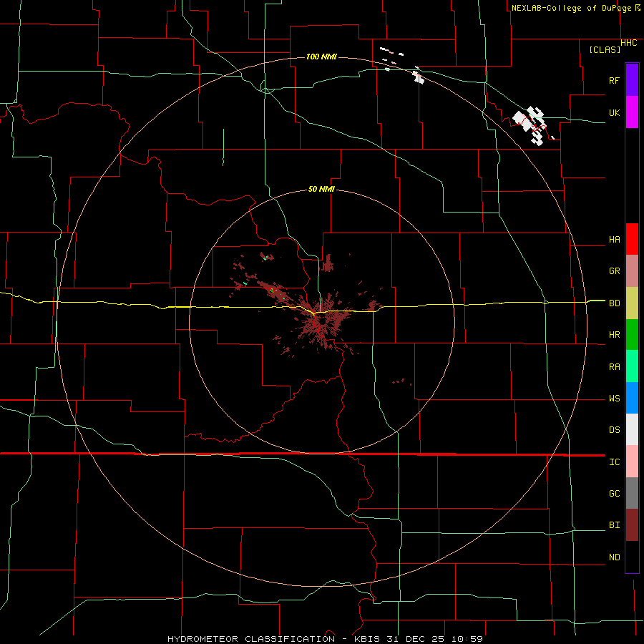Click the Hydrometeor Classification KBIS caption
Image resolution: width=644 pixels, height=644 pixels.
[x=325, y=639]
